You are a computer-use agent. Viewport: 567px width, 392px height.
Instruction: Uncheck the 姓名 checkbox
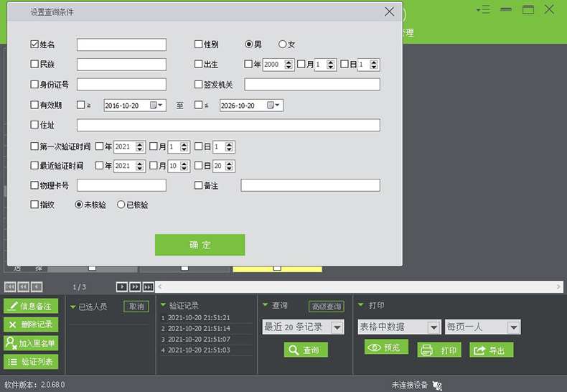pyautogui.click(x=34, y=45)
